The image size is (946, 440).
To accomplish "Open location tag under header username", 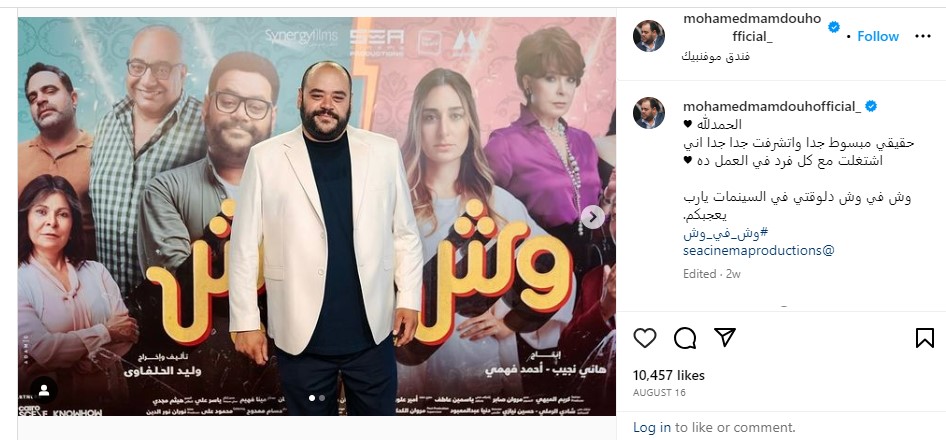I will click(716, 57).
